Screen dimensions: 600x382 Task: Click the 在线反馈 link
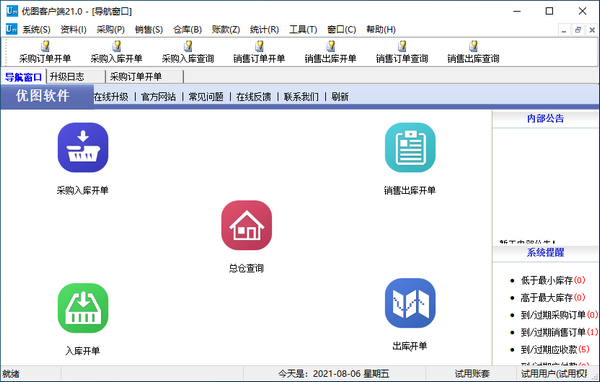tap(253, 97)
